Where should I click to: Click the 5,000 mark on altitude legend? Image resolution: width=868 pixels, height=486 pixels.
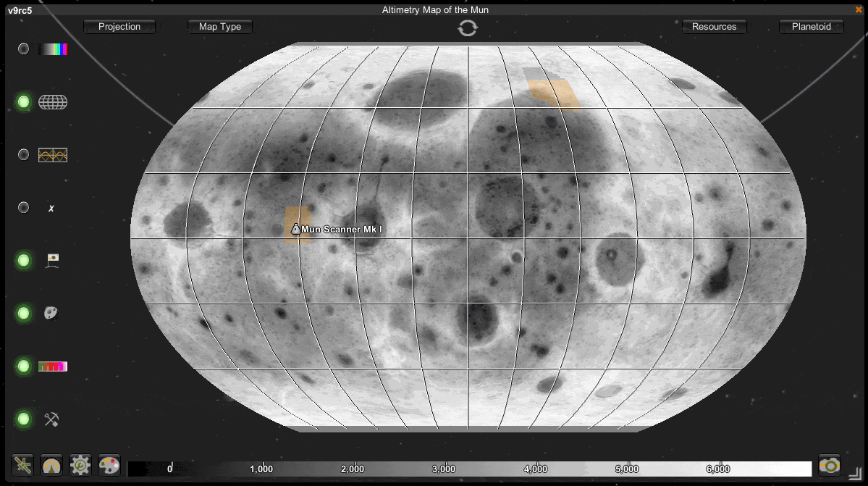coord(627,469)
